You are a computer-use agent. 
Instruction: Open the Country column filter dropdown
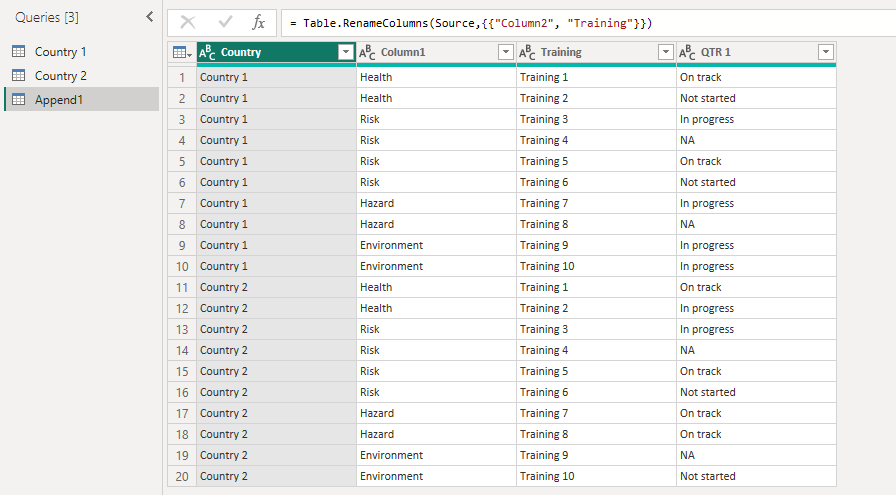click(x=346, y=53)
